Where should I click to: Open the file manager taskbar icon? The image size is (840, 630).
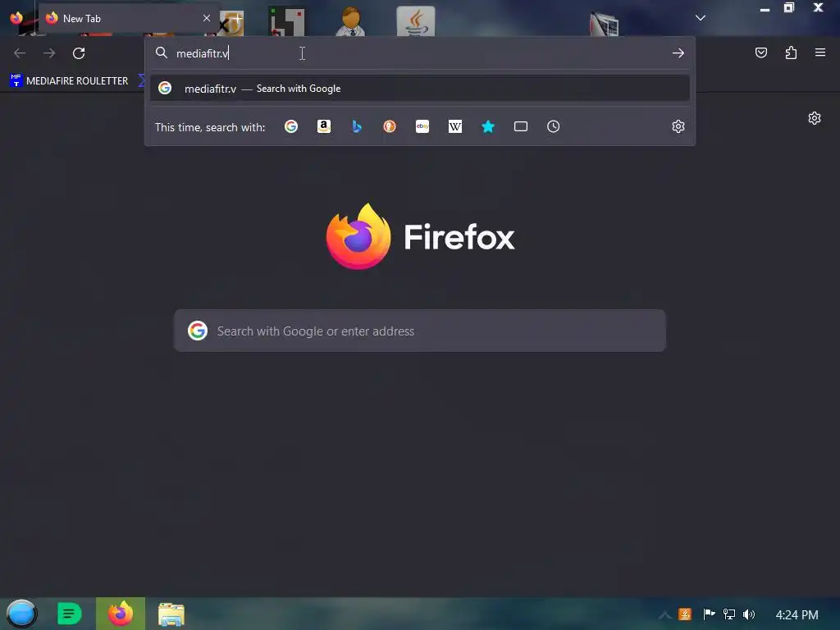171,614
